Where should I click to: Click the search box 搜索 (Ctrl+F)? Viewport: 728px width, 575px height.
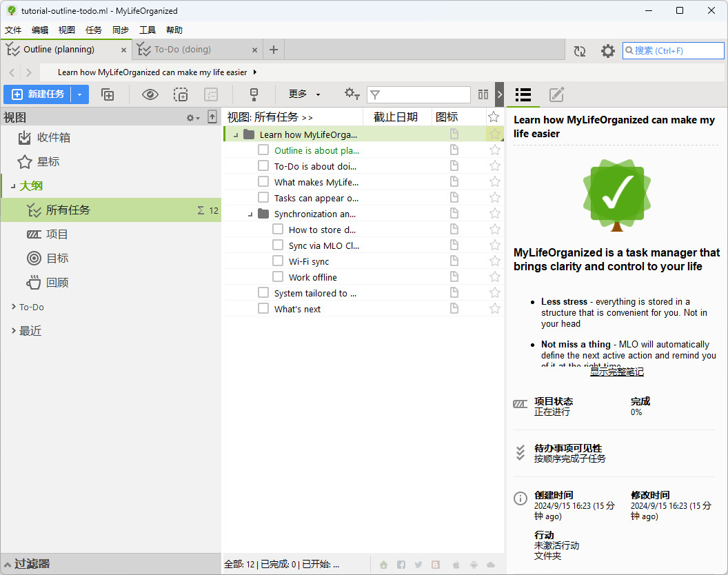pos(673,50)
